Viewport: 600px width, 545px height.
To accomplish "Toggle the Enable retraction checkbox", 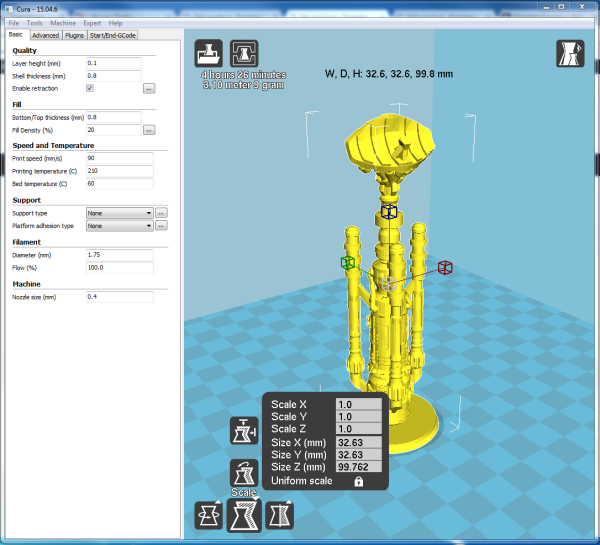I will (90, 88).
